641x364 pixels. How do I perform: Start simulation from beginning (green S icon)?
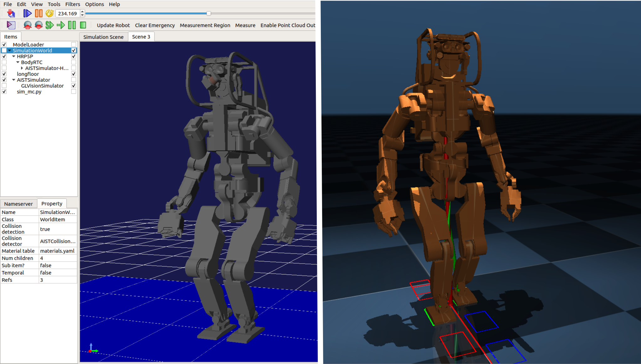[x=50, y=25]
